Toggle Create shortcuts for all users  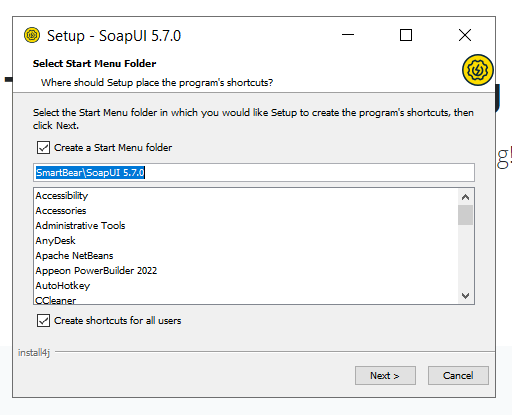(x=43, y=320)
